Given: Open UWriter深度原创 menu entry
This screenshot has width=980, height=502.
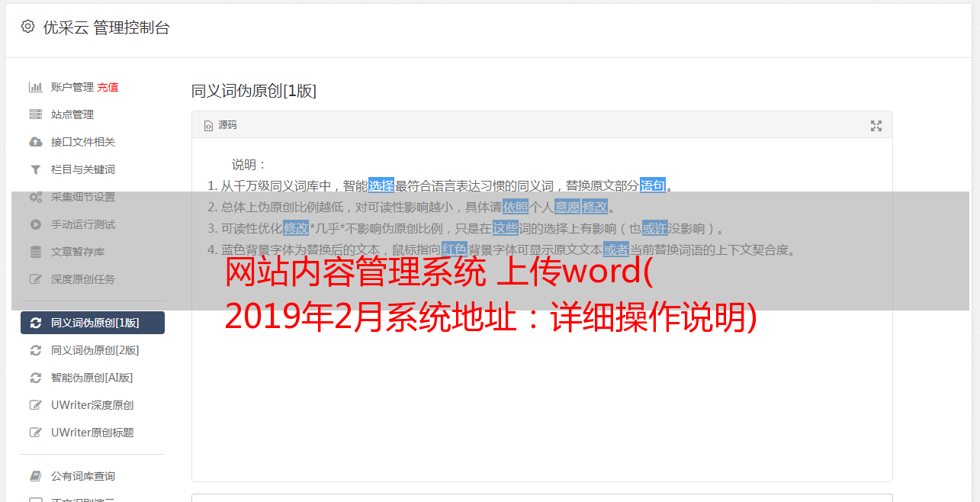Looking at the screenshot, I should tap(92, 405).
